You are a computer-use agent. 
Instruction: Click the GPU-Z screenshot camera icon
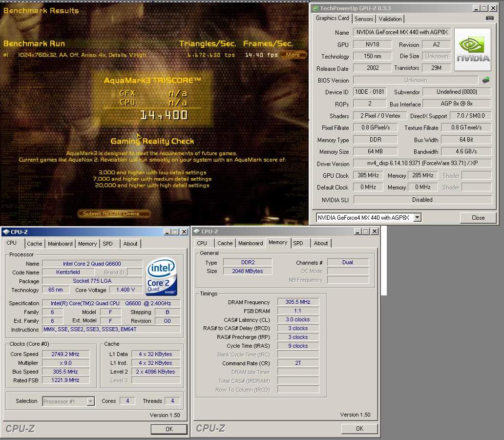[x=489, y=18]
